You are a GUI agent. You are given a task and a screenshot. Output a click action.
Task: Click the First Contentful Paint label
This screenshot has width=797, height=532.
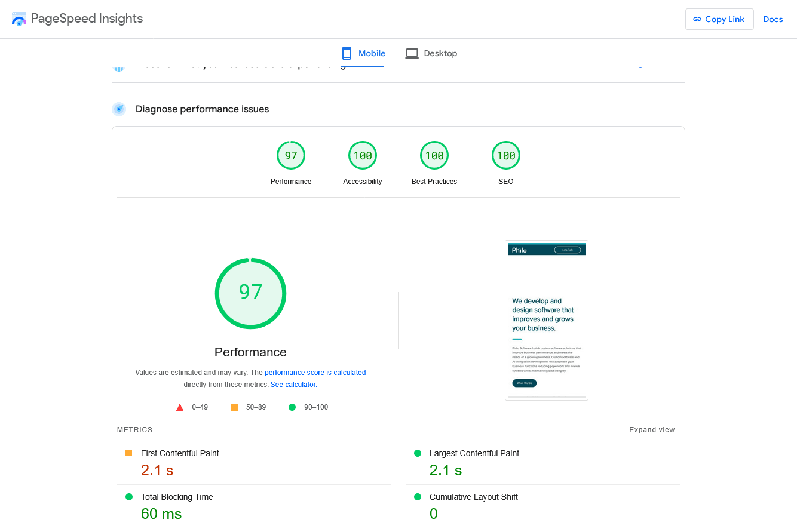180,453
